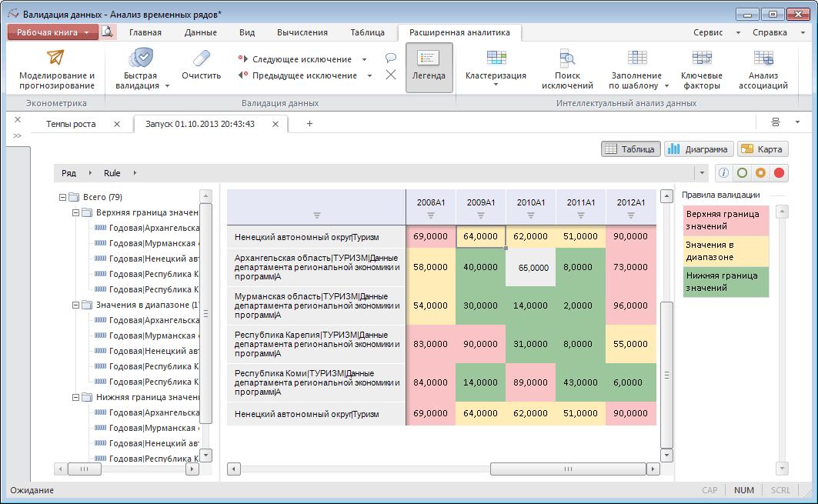Viewport: 818px width, 504px height.
Task: Open Ключевые факторы analysis
Action: pos(701,58)
